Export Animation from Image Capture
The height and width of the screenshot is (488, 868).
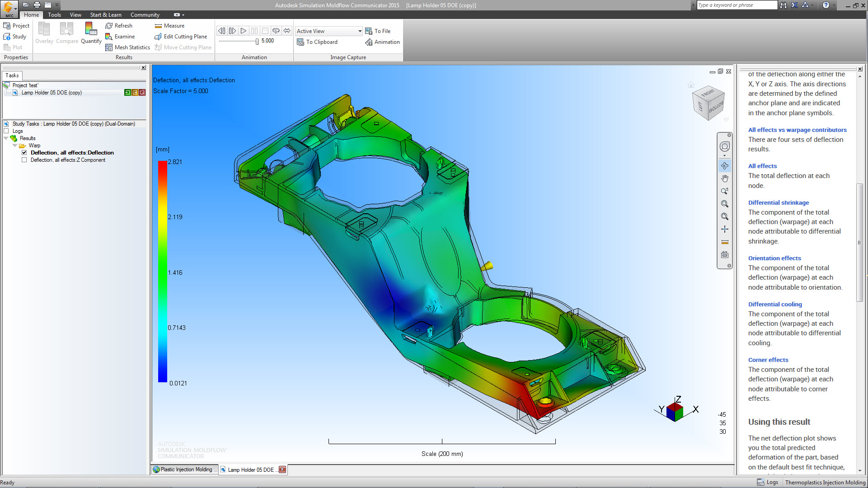click(382, 42)
